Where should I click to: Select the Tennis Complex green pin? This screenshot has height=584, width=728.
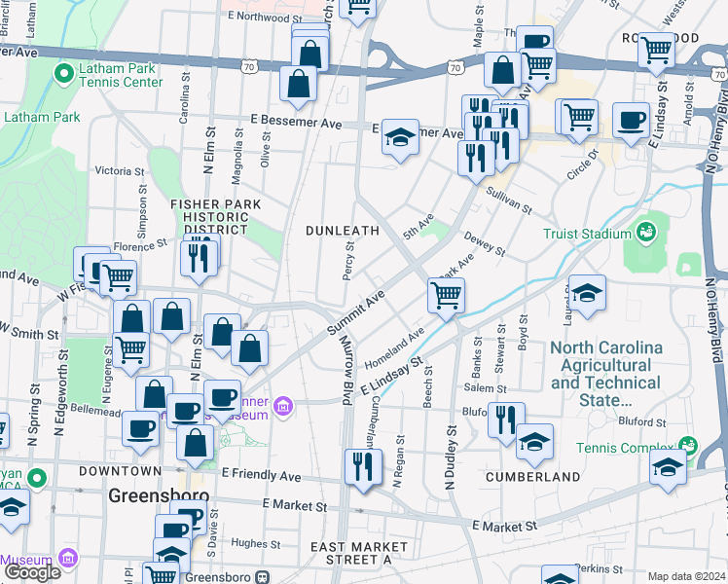pyautogui.click(x=689, y=447)
